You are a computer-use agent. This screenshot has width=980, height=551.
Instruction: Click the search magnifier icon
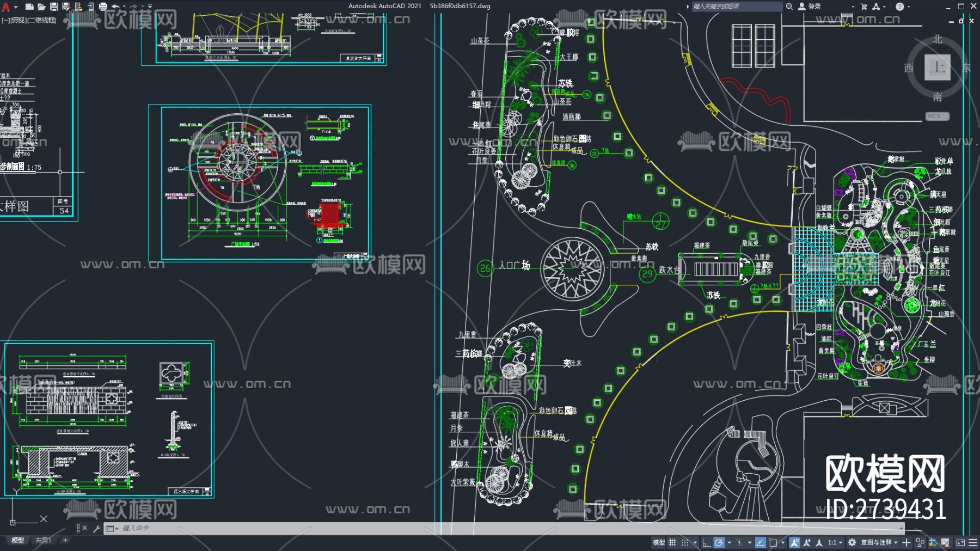(x=789, y=7)
